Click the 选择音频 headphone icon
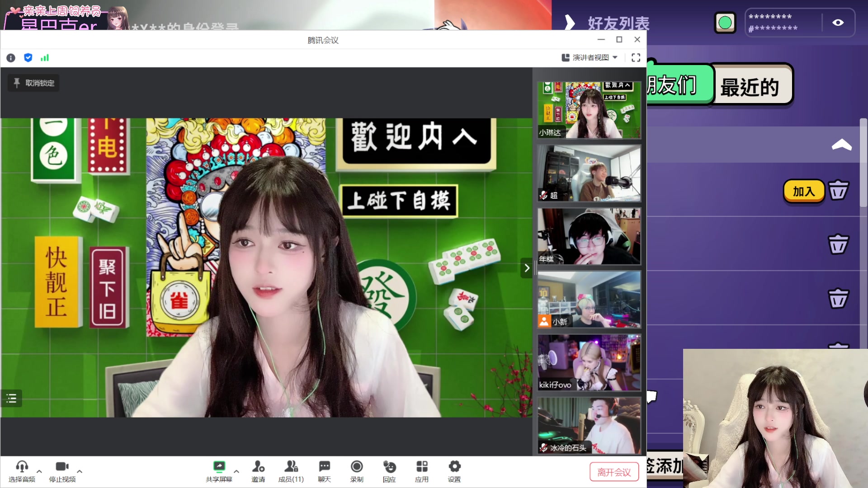Screen dimensions: 868x488 click(22, 471)
